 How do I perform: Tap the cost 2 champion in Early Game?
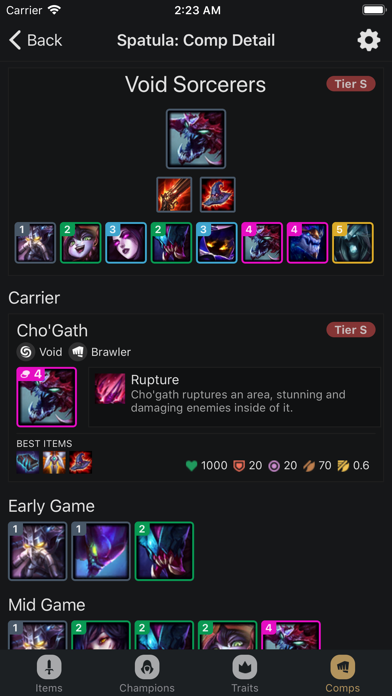(x=164, y=551)
